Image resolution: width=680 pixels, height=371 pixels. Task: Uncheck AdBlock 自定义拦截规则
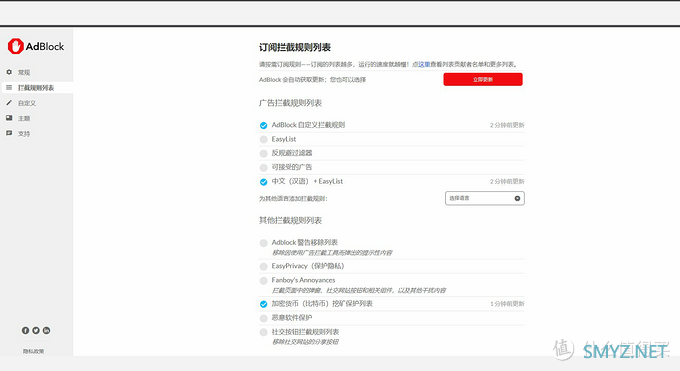263,125
